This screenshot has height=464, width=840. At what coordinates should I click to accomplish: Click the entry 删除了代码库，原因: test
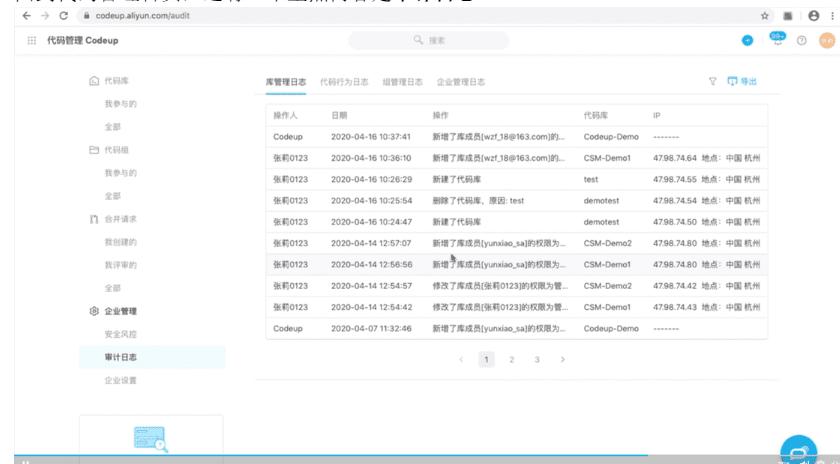[478, 201]
